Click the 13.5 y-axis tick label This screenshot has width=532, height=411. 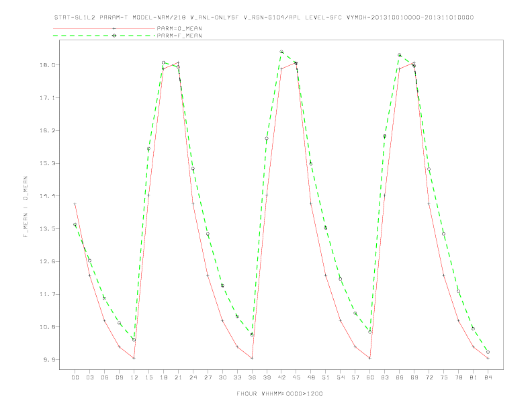pos(48,229)
